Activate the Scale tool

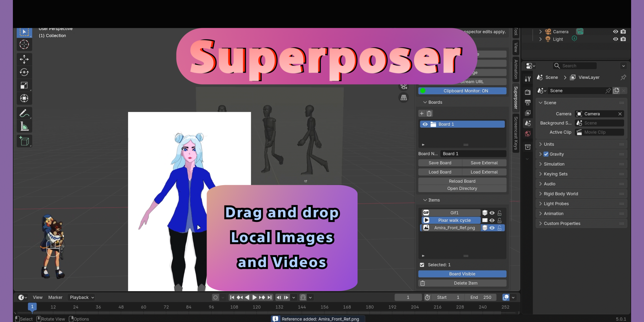[24, 85]
